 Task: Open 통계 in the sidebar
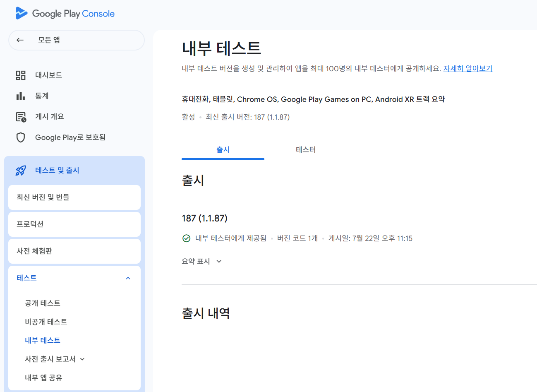click(x=42, y=96)
